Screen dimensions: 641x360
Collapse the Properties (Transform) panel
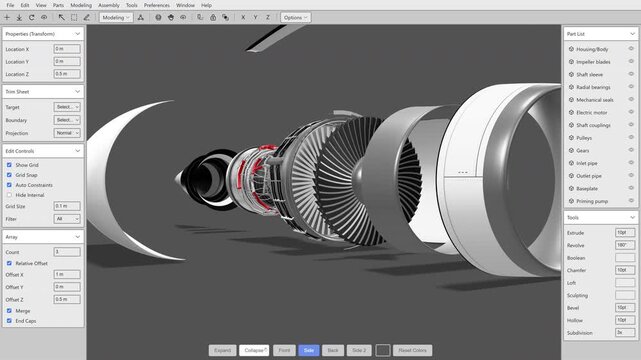77,34
